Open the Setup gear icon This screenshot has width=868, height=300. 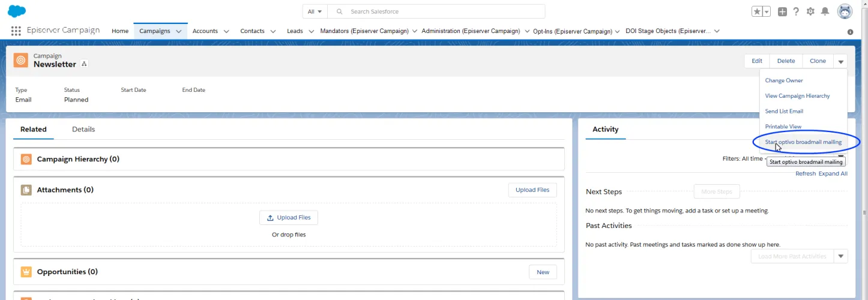click(811, 11)
